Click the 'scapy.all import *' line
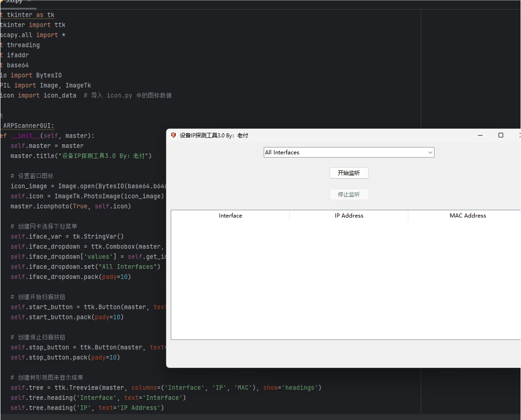Screen dimensions: 521x420 tap(33, 35)
